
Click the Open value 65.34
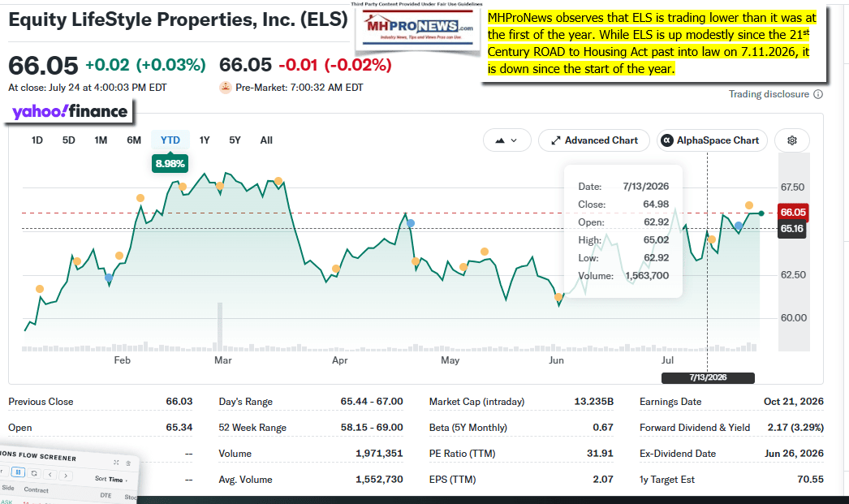tap(179, 428)
